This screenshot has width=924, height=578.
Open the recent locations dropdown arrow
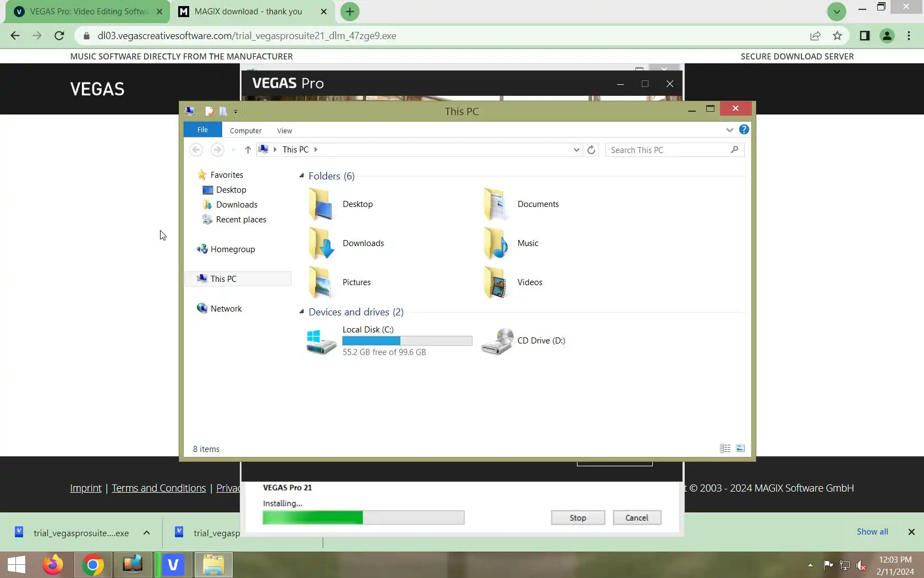pyautogui.click(x=233, y=150)
